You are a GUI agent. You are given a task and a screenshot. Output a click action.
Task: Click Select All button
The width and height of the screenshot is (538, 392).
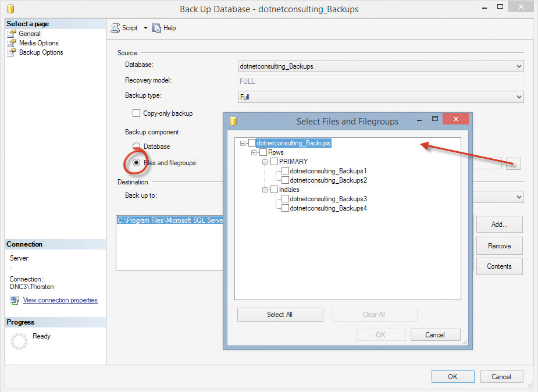[x=280, y=315]
